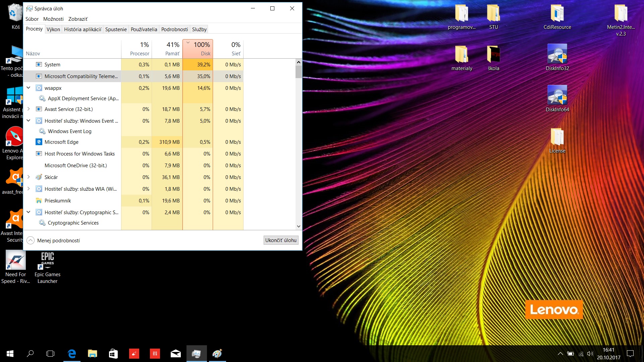Click Microsoft Store icon in taskbar
Viewport: 644px width, 362px height.
[113, 354]
